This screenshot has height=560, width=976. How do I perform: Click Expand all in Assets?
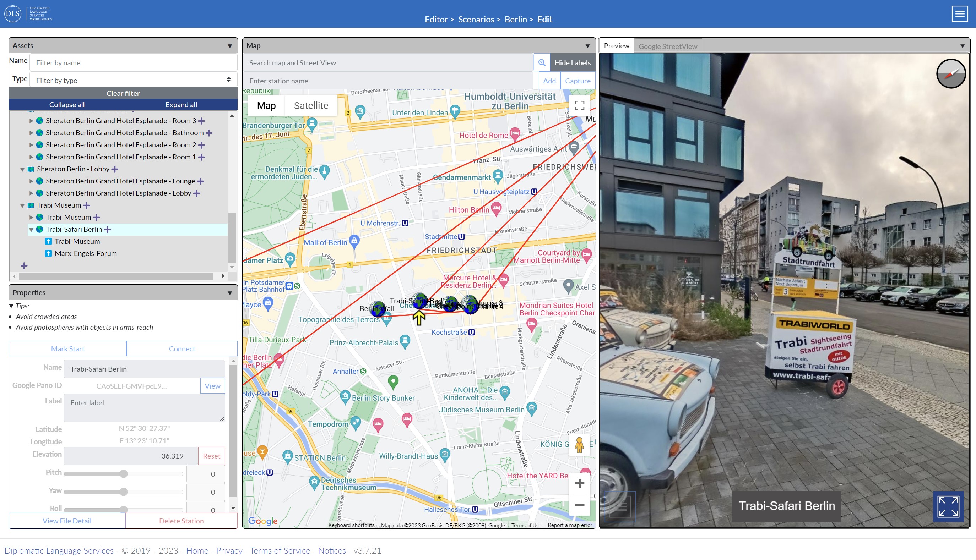(x=181, y=105)
